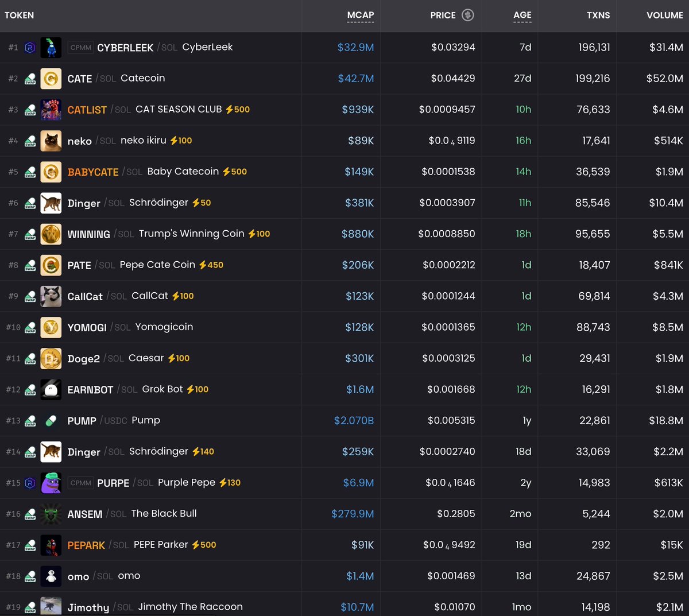
Task: Click the PUMP pill icon
Action: click(51, 420)
